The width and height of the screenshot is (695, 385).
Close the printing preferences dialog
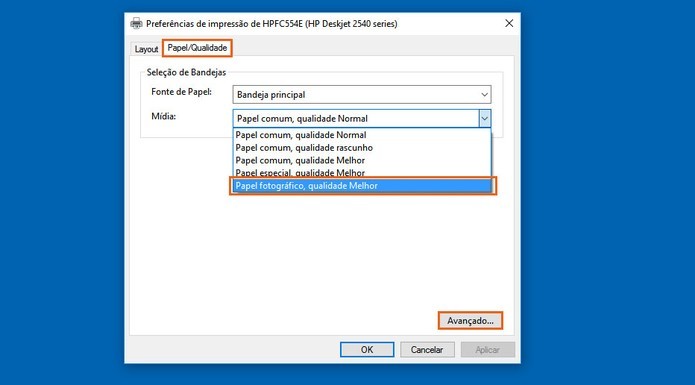pyautogui.click(x=509, y=23)
